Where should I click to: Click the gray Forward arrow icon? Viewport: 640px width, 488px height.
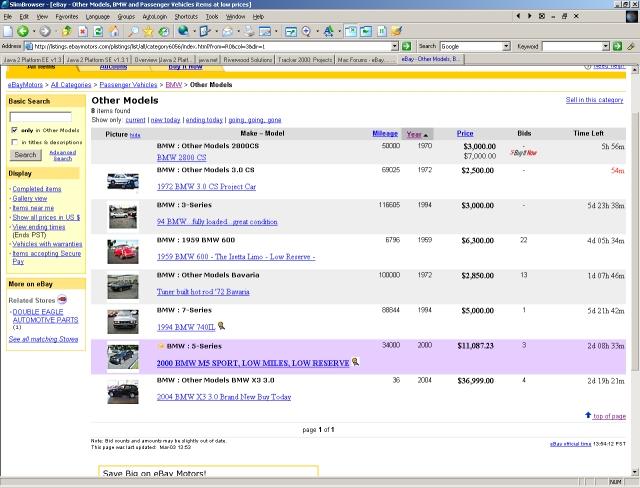click(45, 31)
